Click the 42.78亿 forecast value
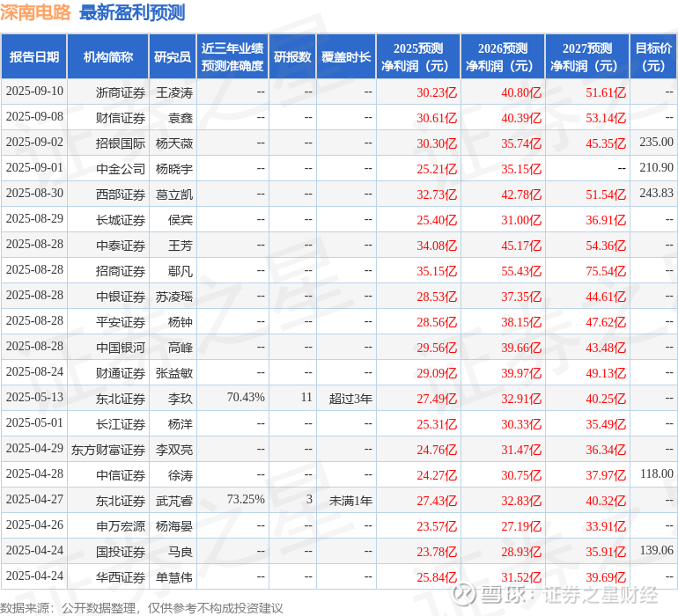Screen dimensions: 678x616 click(x=521, y=194)
